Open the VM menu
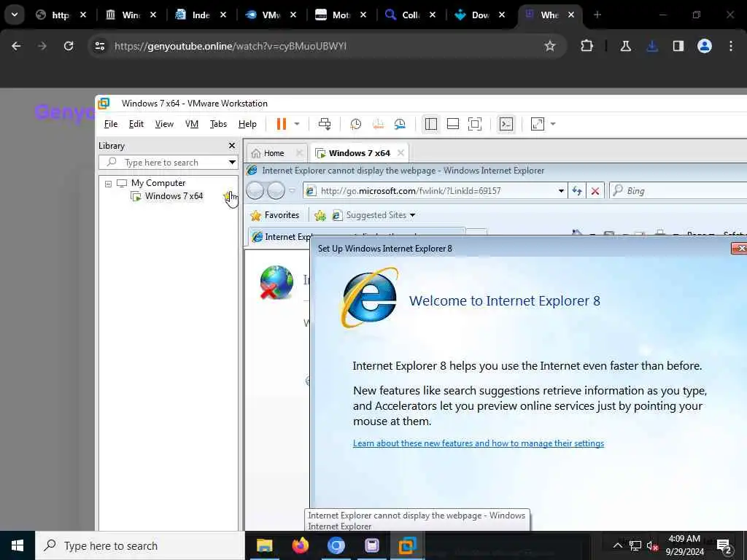Image resolution: width=747 pixels, height=560 pixels. pos(192,124)
